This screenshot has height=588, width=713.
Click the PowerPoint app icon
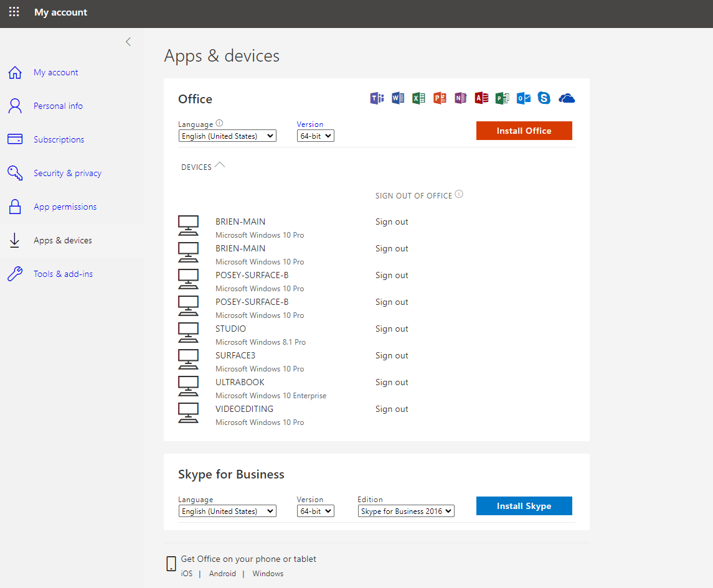point(440,98)
